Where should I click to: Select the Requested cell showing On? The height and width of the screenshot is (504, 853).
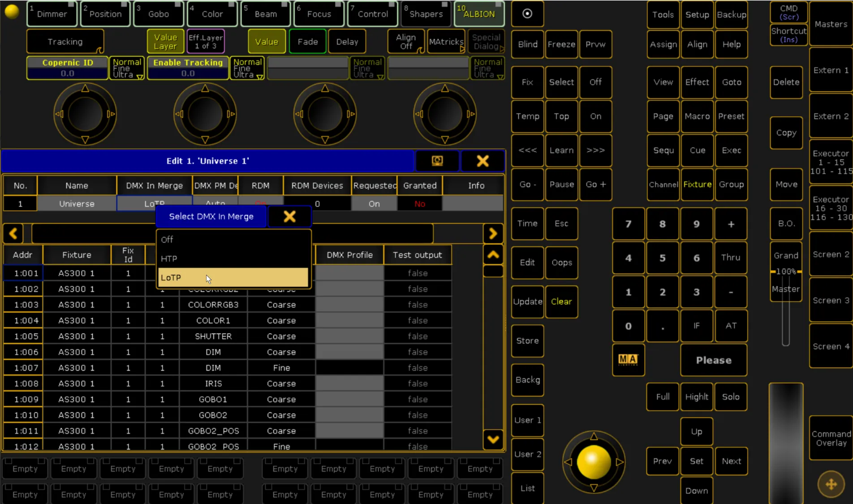(x=374, y=204)
